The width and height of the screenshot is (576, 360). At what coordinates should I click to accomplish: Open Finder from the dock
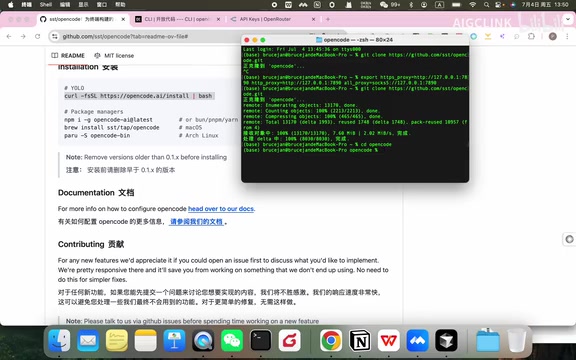tap(59, 340)
